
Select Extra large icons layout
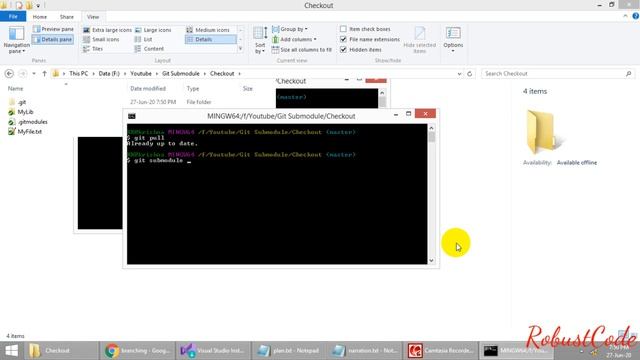107,30
